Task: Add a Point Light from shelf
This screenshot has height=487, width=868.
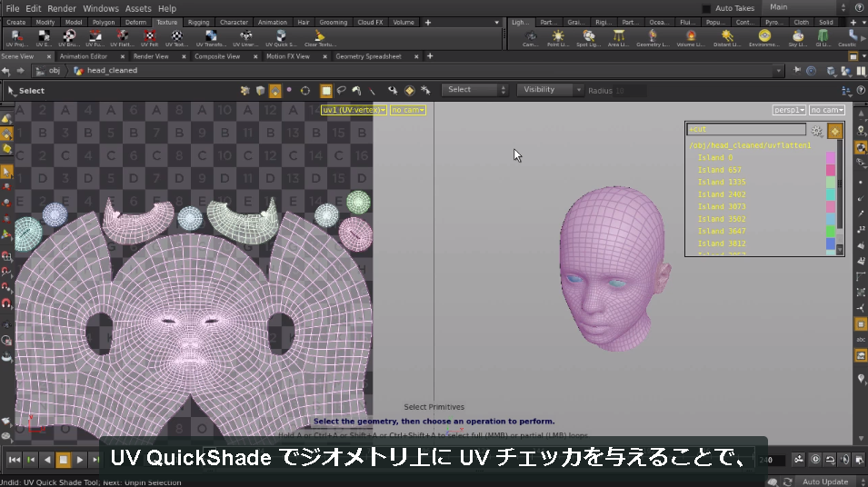Action: coord(557,38)
